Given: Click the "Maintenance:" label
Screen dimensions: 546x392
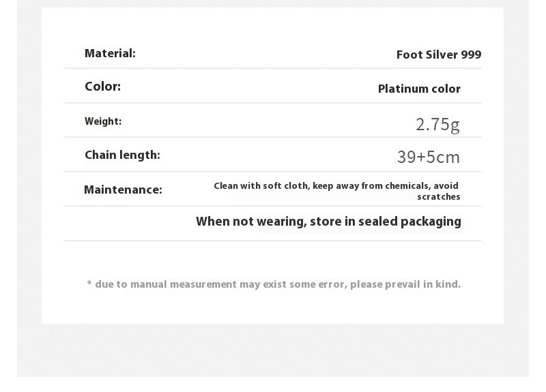Looking at the screenshot, I should click(x=123, y=190).
